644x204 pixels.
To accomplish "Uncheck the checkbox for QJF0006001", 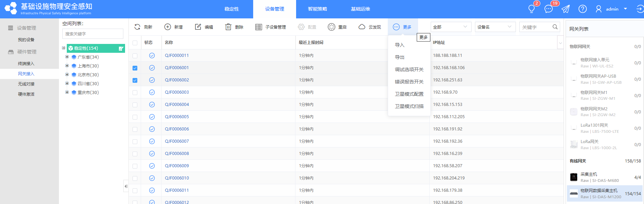I will coord(135,68).
